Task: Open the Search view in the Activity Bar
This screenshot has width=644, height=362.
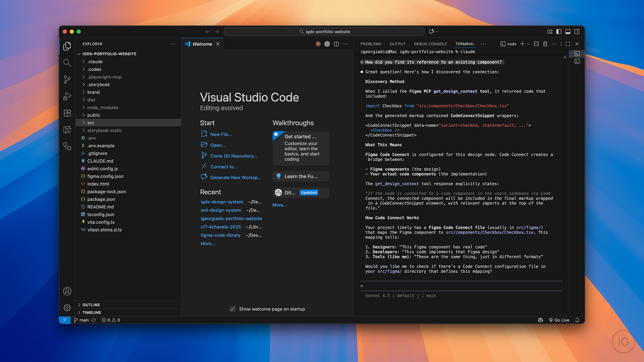Action: click(x=67, y=62)
